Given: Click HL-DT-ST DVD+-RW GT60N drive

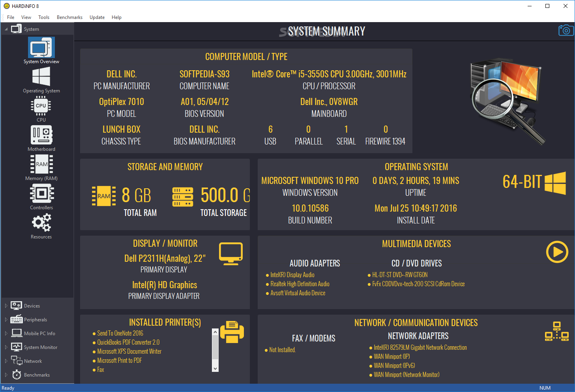Looking at the screenshot, I should (x=400, y=275).
